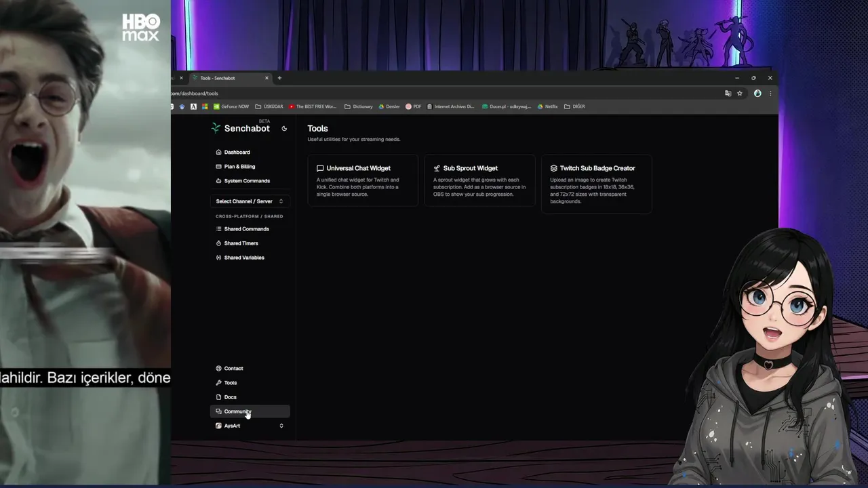Open Docs from sidebar

[x=250, y=396]
